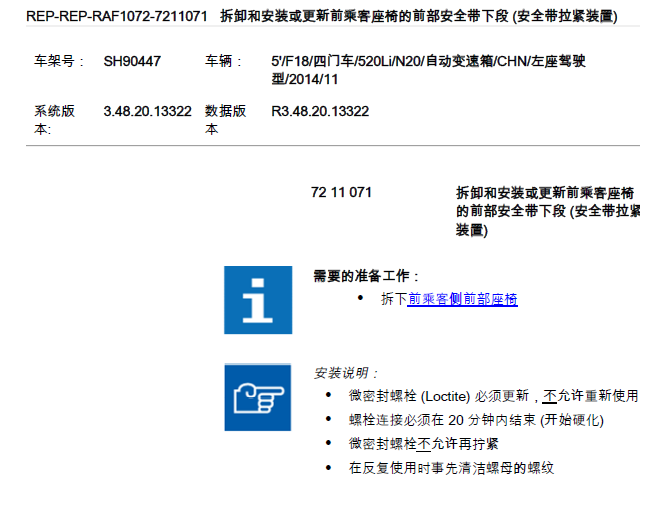Click the bold title 拆卸和安装或更新前乘客座椅 beside 72 11 071
This screenshot has width=657, height=521.
[x=548, y=211]
